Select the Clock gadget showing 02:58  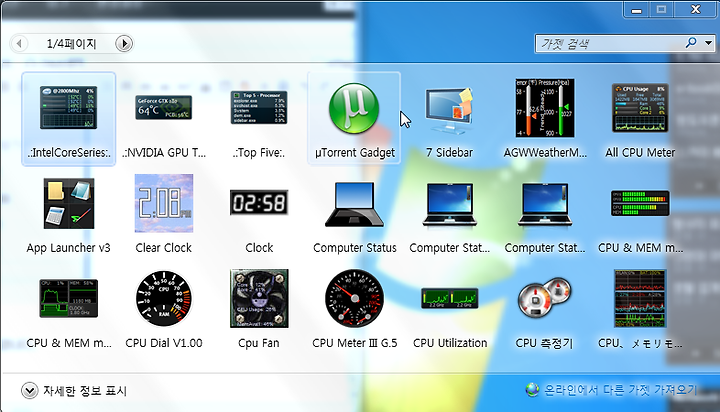tap(259, 203)
